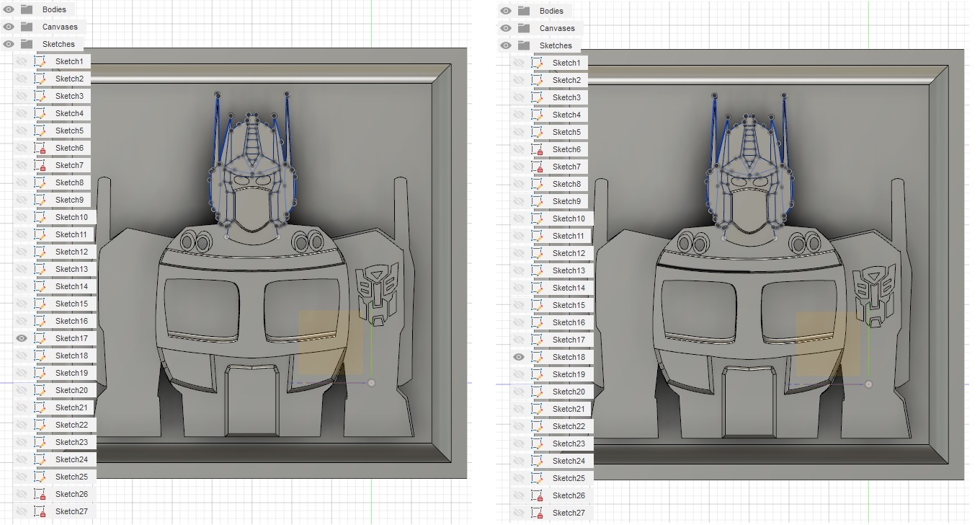Toggle Bodies folder visibility in right browser

click(x=506, y=11)
